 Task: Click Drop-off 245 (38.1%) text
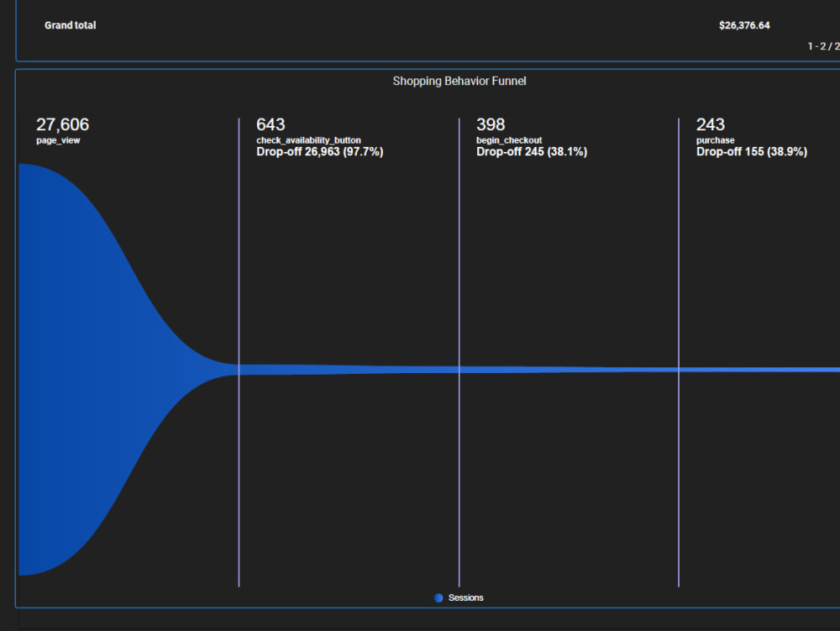532,151
